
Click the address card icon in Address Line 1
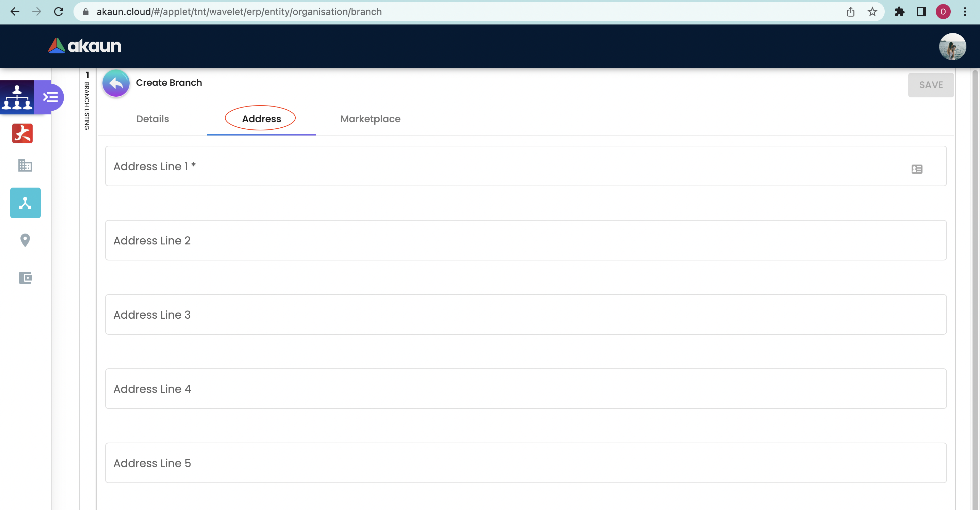click(x=917, y=169)
